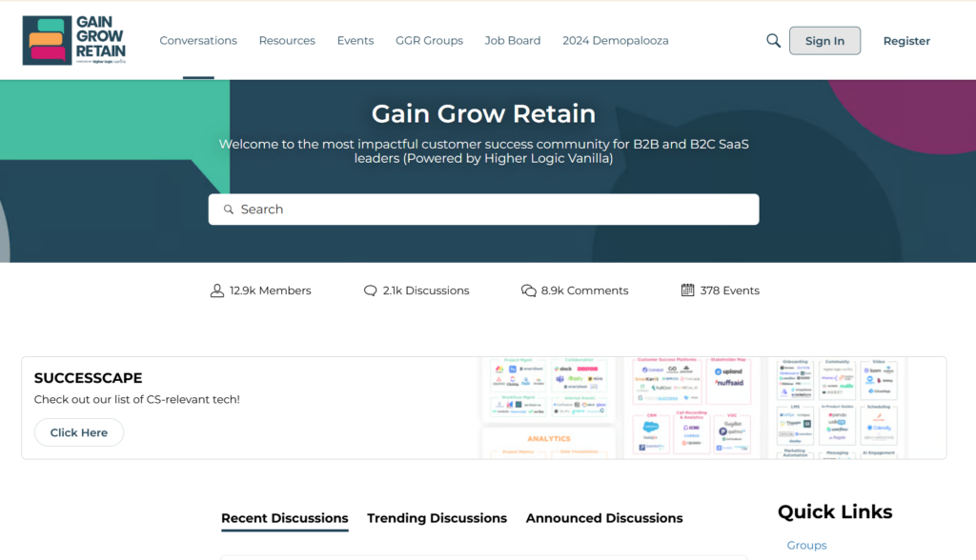Click the 378 Events stat
This screenshot has height=560, width=976.
(x=721, y=290)
